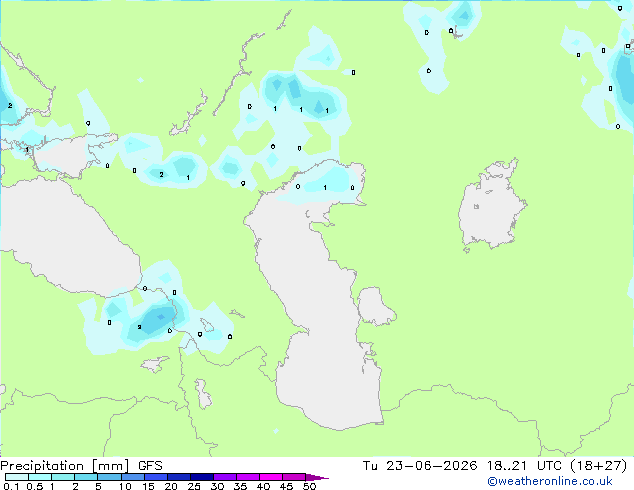This screenshot has width=634, height=490.
Task: Click the 'Precipitation [mm]' title text
Action: tap(64, 466)
